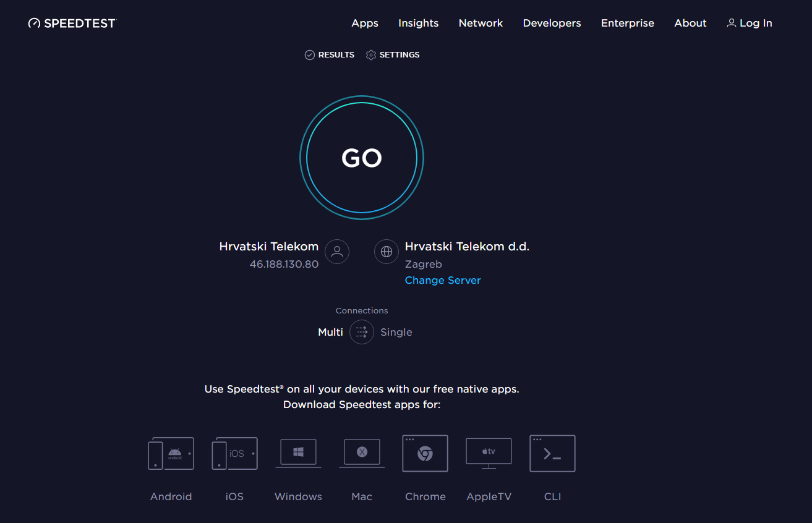Open the Network menu

point(481,23)
